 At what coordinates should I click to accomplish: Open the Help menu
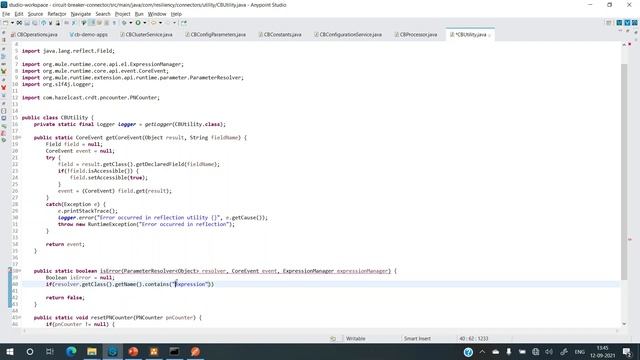click(x=176, y=14)
